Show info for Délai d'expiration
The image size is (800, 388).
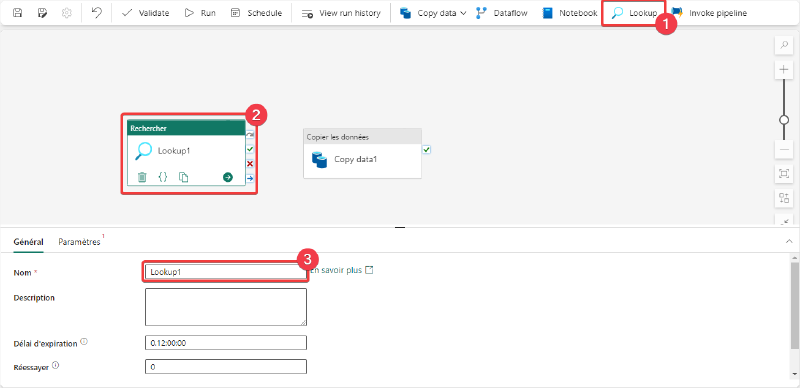[x=84, y=342]
